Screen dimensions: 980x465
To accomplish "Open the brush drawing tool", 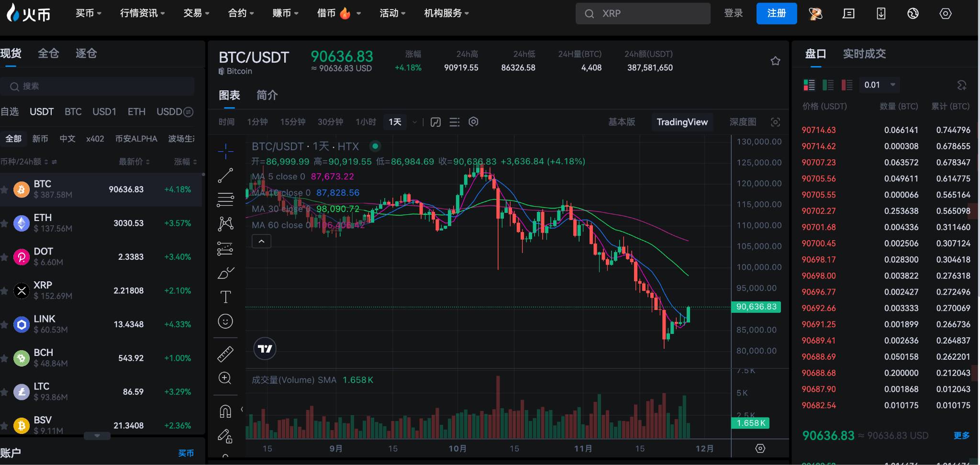I will pos(225,273).
